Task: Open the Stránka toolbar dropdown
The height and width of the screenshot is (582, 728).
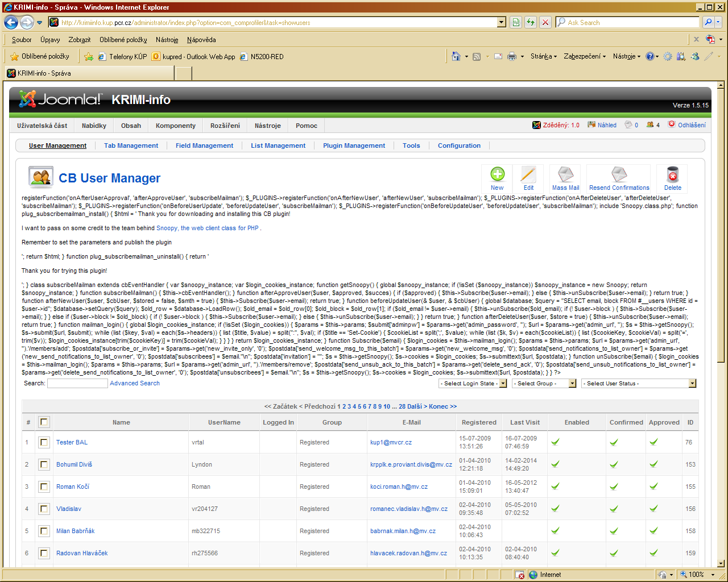Action: pyautogui.click(x=544, y=56)
